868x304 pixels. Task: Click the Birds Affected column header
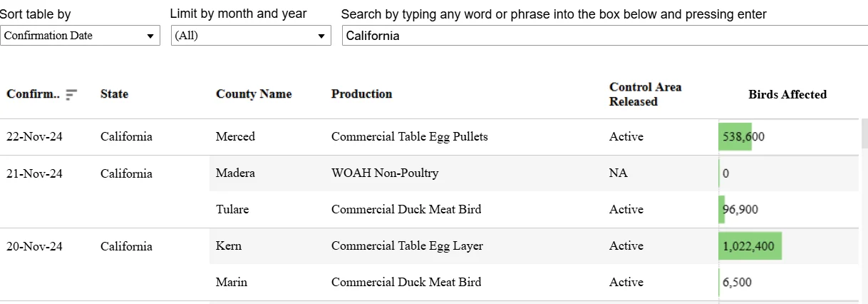787,94
